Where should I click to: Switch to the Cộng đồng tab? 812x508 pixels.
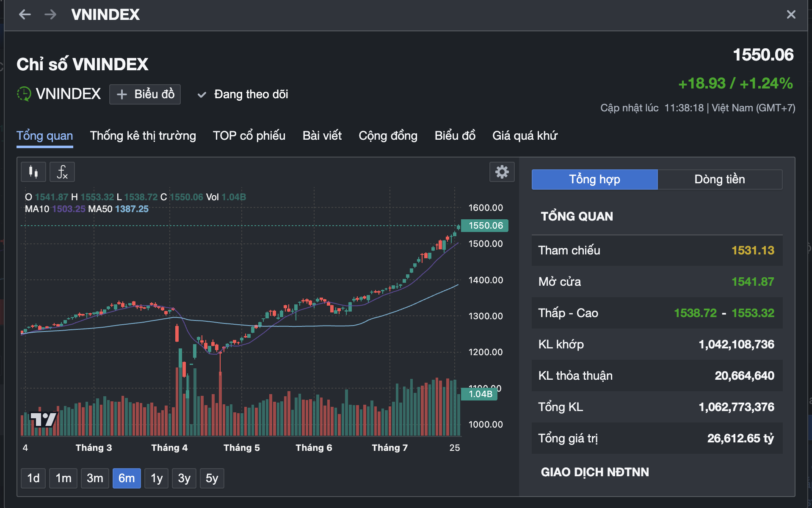pyautogui.click(x=388, y=136)
